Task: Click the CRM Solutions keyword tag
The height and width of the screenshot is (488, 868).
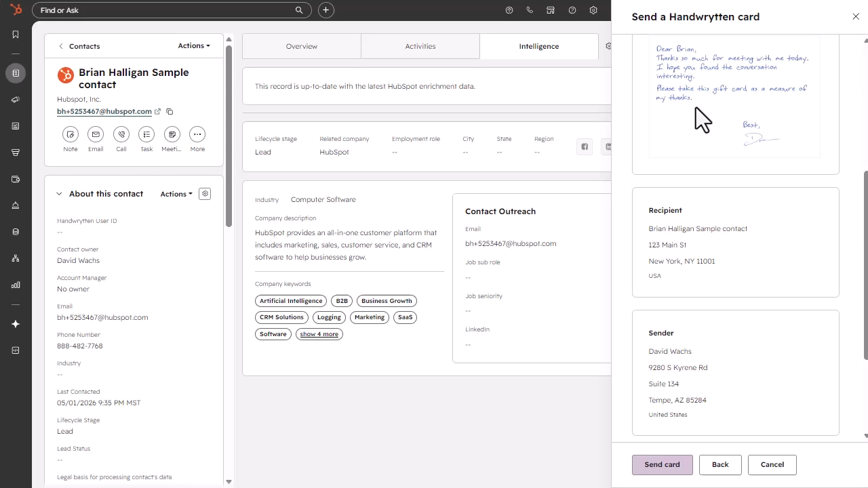Action: tap(281, 317)
